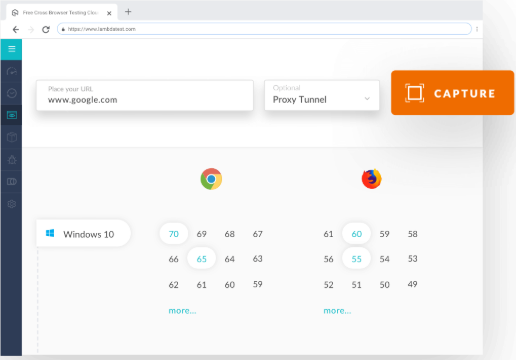Toggle Firefox version 51
Image resolution: width=516 pixels, height=360 pixels.
click(356, 285)
